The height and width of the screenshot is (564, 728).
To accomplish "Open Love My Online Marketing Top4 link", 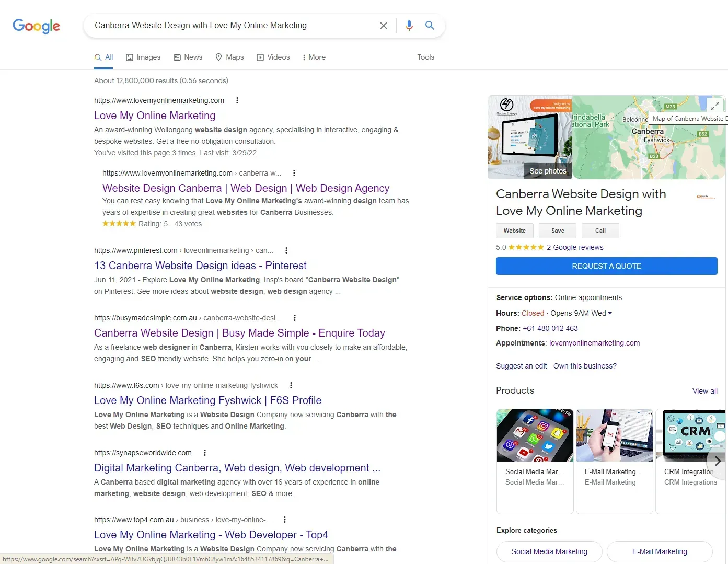I will (211, 535).
